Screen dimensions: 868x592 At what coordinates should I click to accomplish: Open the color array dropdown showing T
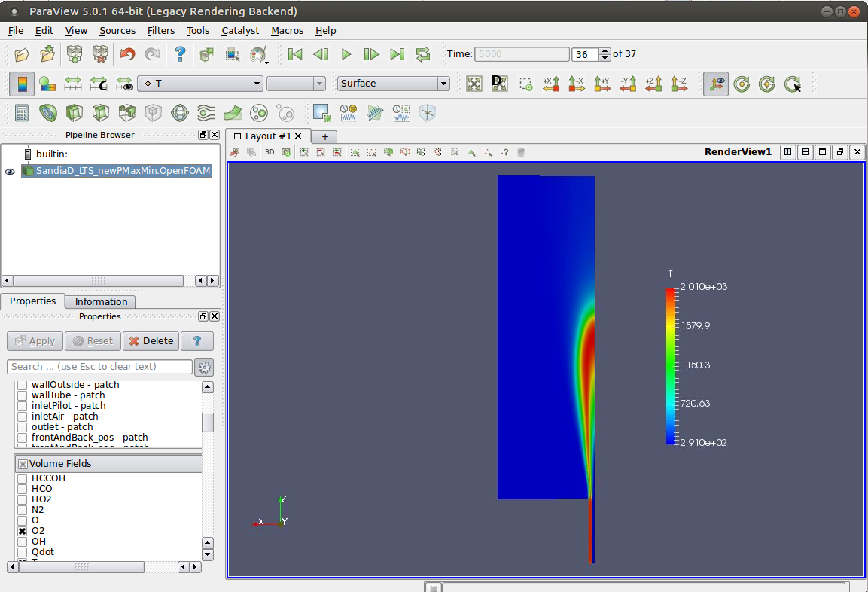[199, 84]
